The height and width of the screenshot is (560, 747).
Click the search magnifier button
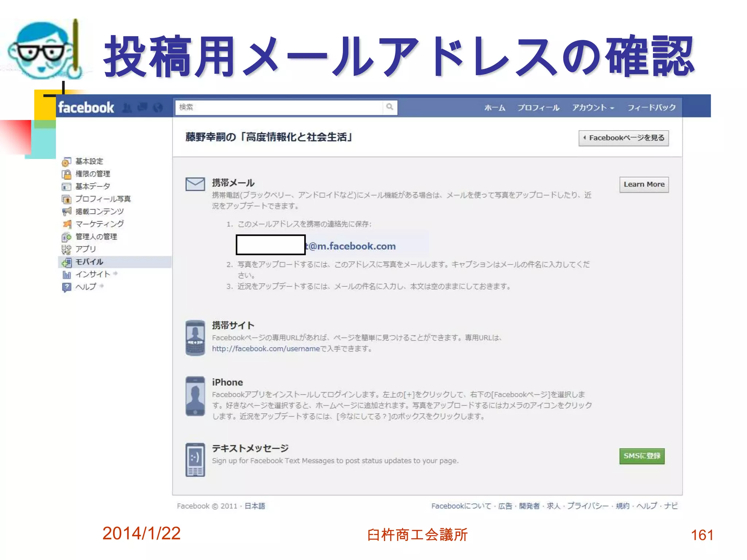tap(390, 107)
